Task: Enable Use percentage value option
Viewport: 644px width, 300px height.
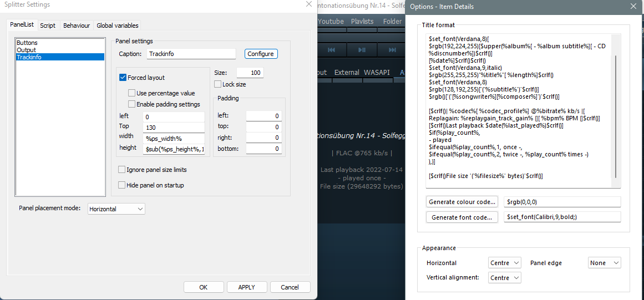Action: pyautogui.click(x=132, y=93)
